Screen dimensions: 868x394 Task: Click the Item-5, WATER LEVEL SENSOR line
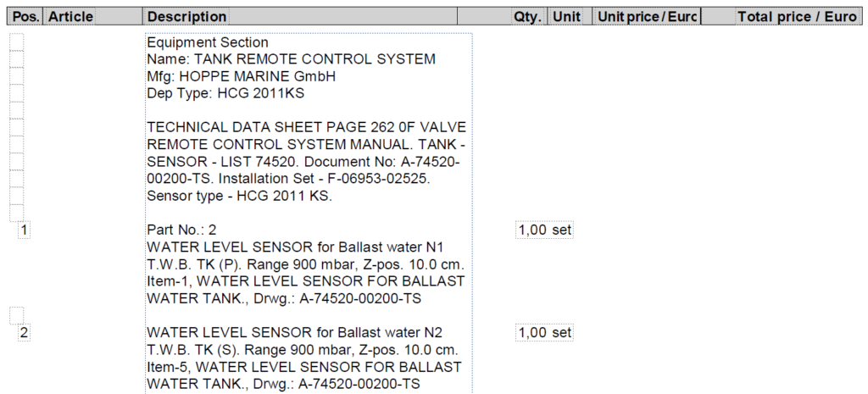pyautogui.click(x=304, y=368)
